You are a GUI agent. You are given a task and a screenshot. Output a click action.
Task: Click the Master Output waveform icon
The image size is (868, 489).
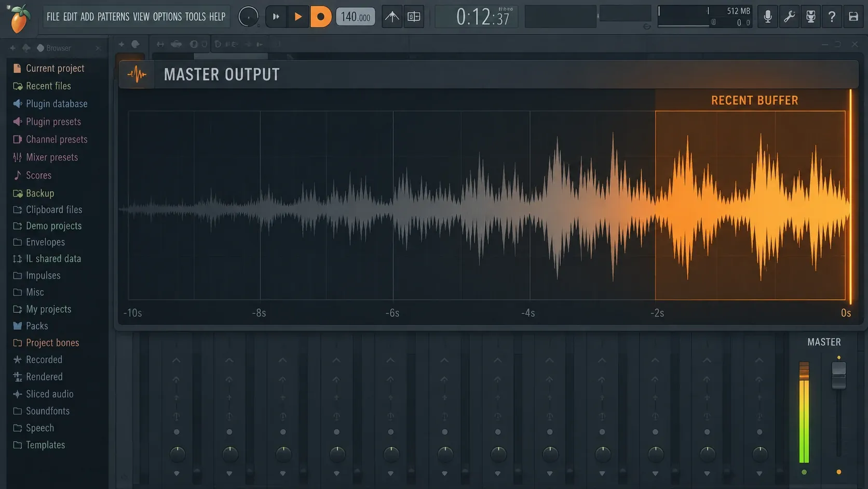[x=137, y=74]
